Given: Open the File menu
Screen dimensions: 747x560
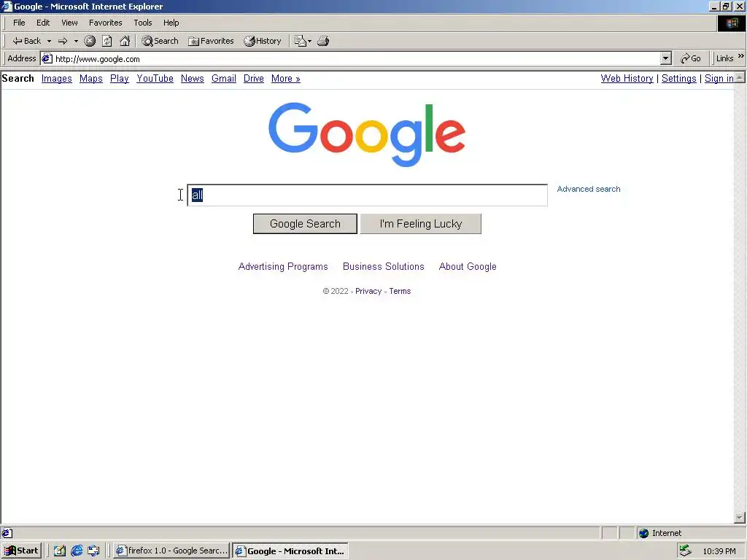Looking at the screenshot, I should click(x=19, y=23).
